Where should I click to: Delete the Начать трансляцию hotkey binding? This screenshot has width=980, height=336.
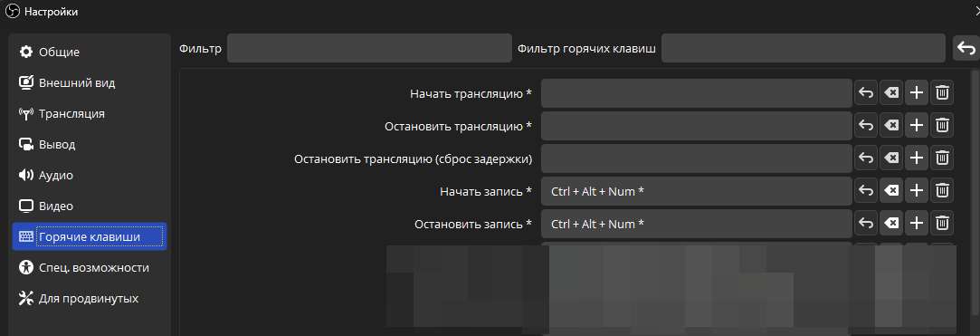[x=942, y=93]
